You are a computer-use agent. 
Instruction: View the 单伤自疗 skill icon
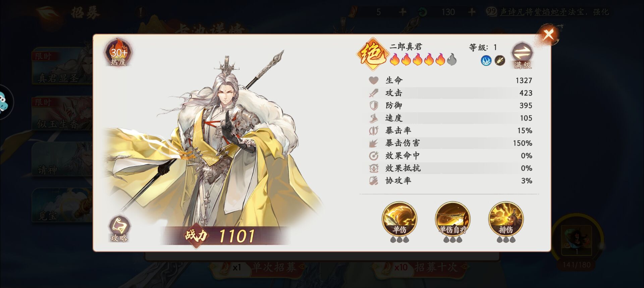(453, 219)
